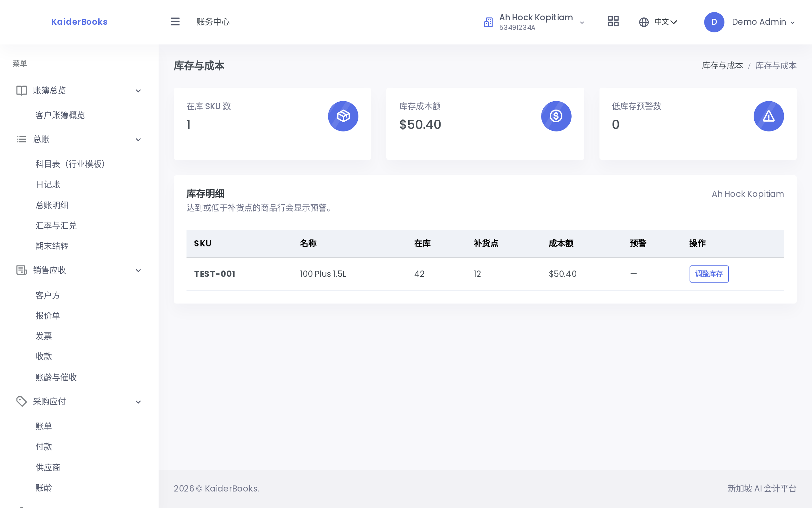Screen dimensions: 812x508
Task: Click the TEST-001 SKU cell
Action: [215, 274]
